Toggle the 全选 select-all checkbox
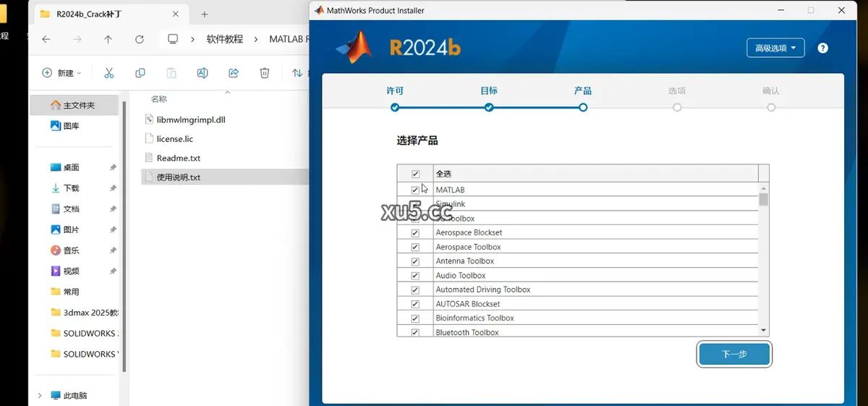 pos(415,174)
